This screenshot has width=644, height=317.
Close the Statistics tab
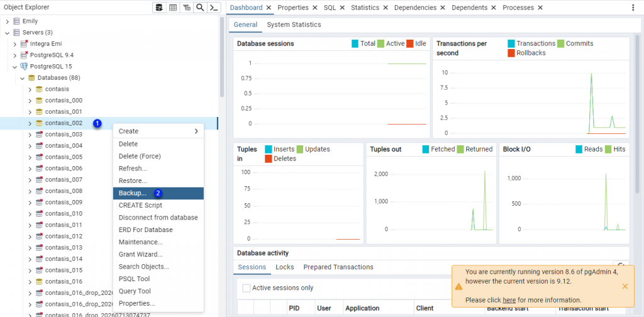tap(386, 8)
